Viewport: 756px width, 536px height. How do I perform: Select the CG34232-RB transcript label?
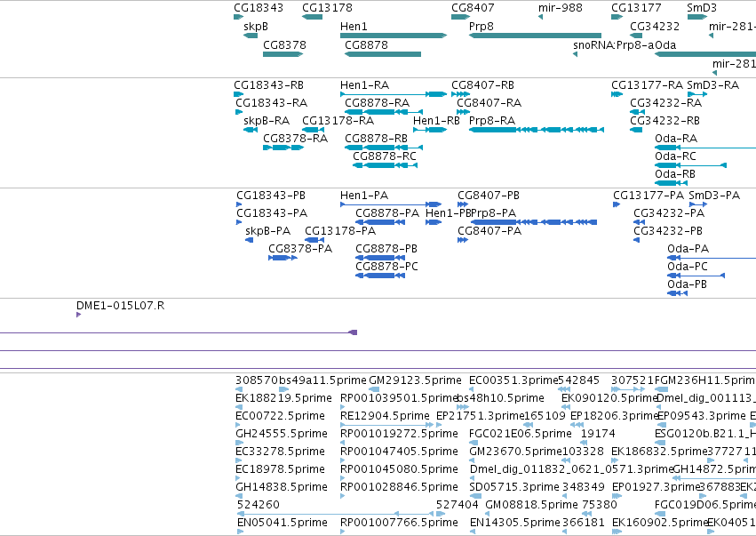664,121
